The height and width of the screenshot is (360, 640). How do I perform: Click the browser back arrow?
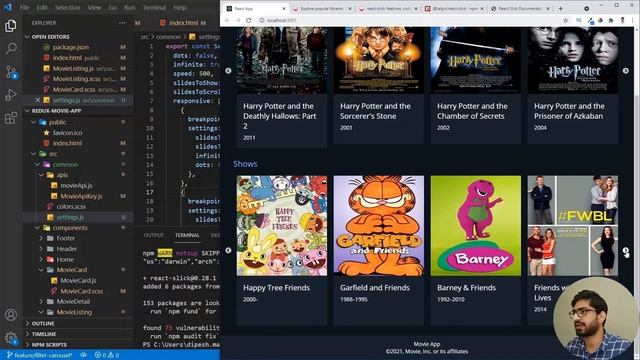tap(227, 20)
